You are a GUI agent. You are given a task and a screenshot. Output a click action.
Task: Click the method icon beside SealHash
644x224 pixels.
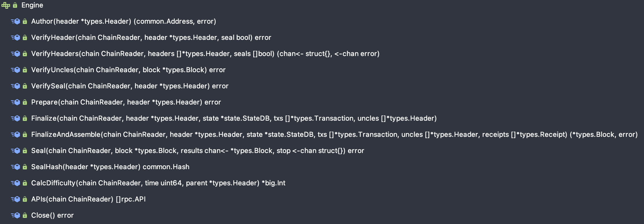point(16,167)
